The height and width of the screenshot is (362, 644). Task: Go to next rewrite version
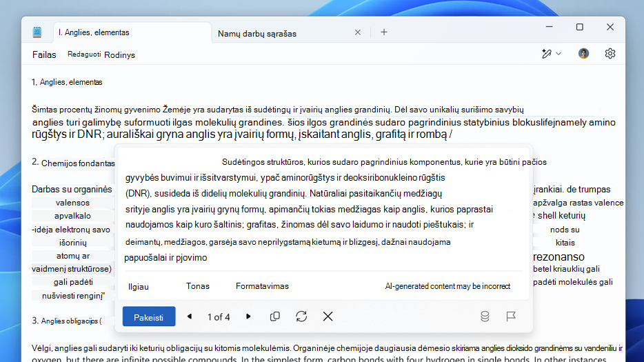pos(248,316)
